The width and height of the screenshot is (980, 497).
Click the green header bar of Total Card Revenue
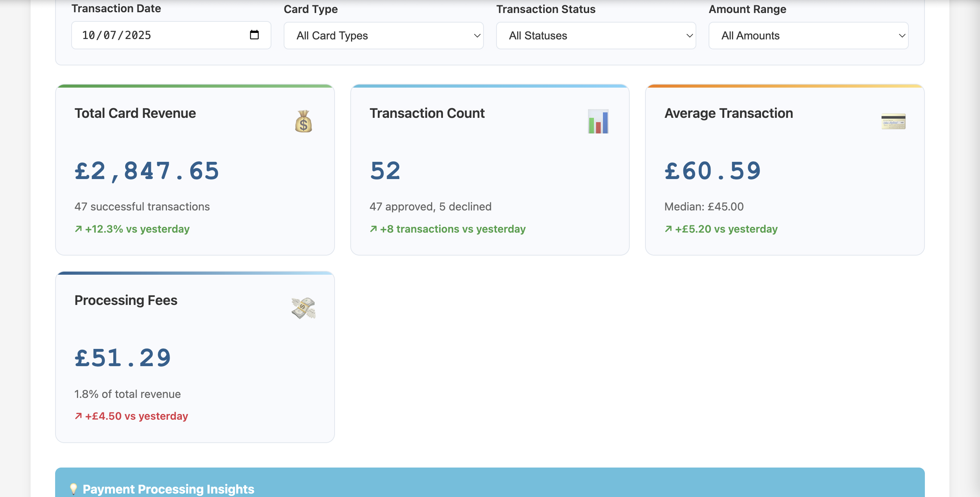tap(195, 86)
